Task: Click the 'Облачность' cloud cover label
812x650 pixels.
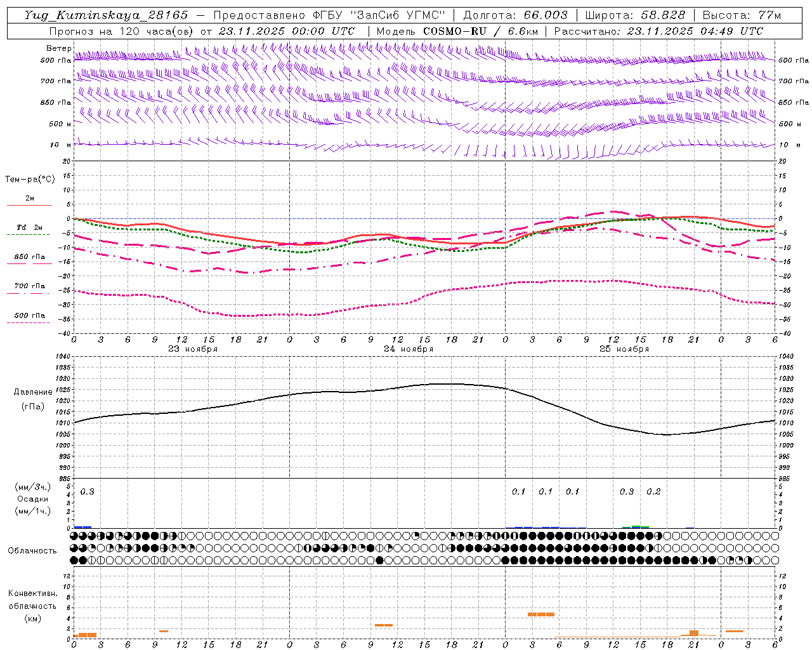Action: [x=32, y=551]
